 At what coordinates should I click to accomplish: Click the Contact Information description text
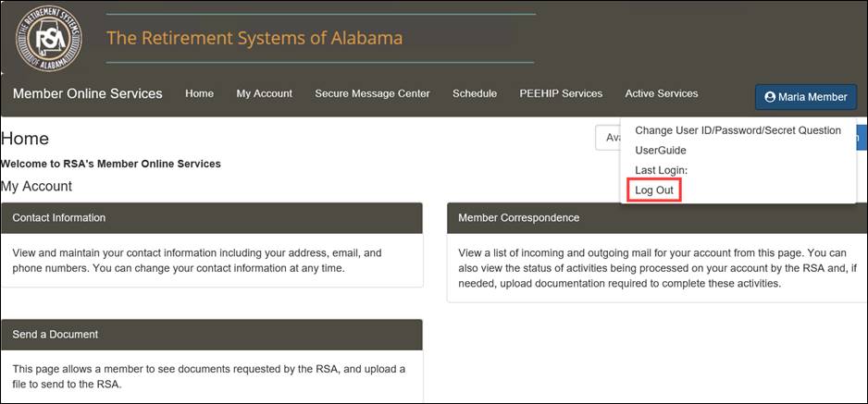(x=197, y=262)
